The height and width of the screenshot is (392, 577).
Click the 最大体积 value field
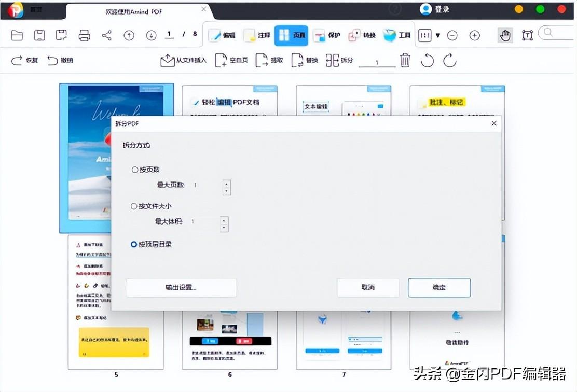(204, 221)
